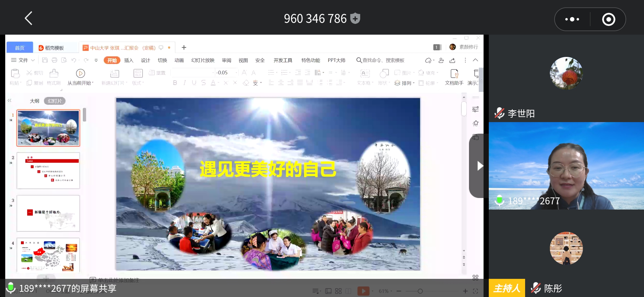Toggle center text alignment
The width and height of the screenshot is (644, 297).
tap(281, 83)
